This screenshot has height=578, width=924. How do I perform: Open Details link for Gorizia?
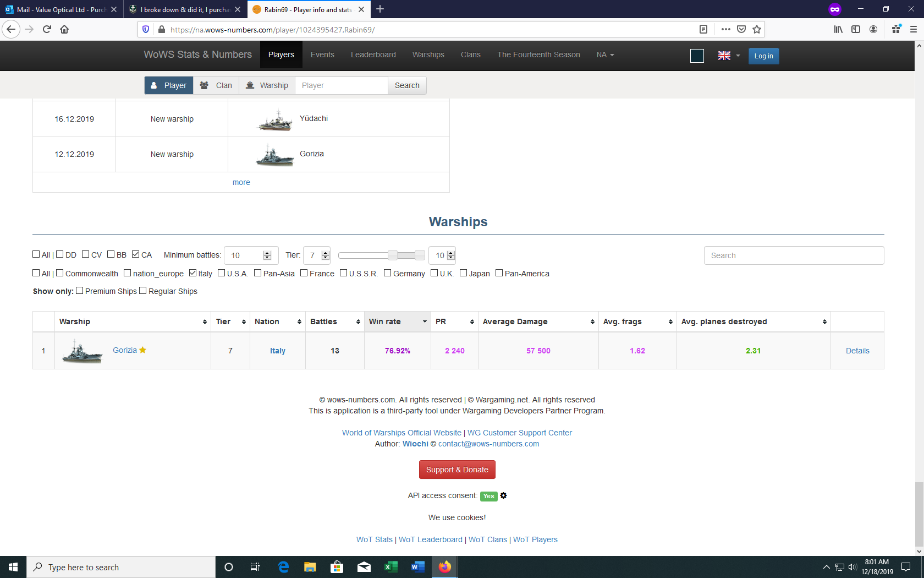pos(857,351)
